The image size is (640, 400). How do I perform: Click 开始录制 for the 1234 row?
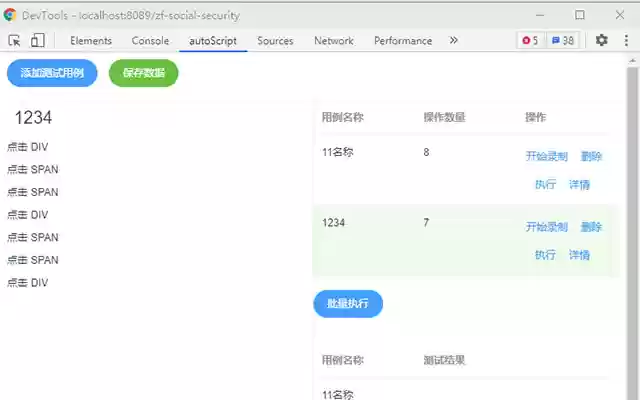click(547, 227)
